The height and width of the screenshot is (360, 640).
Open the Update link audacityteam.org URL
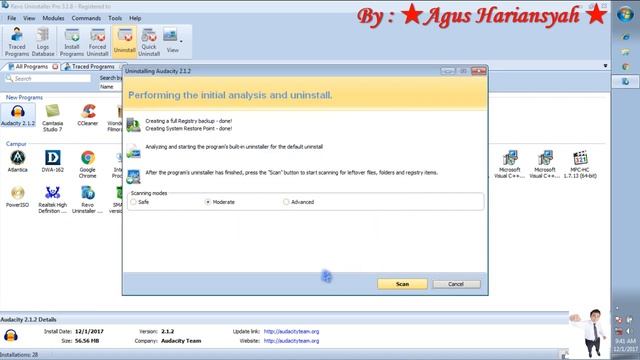pos(291,331)
